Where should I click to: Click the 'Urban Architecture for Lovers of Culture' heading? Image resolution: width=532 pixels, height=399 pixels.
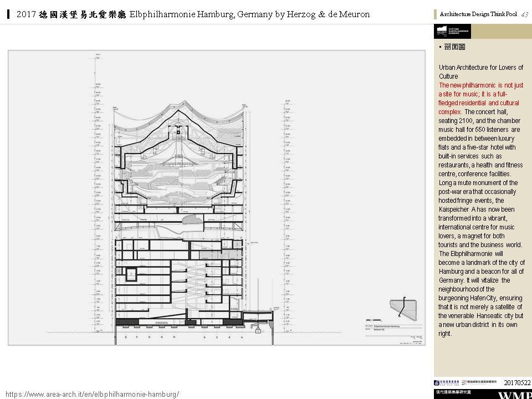point(480,71)
